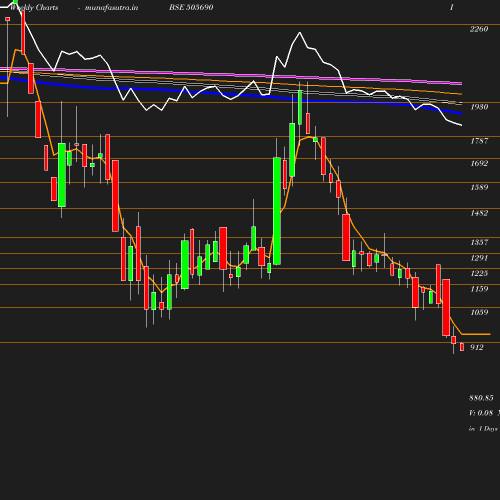The image size is (500, 500).
Task: Click the 2260 price level label
Action: point(479,29)
